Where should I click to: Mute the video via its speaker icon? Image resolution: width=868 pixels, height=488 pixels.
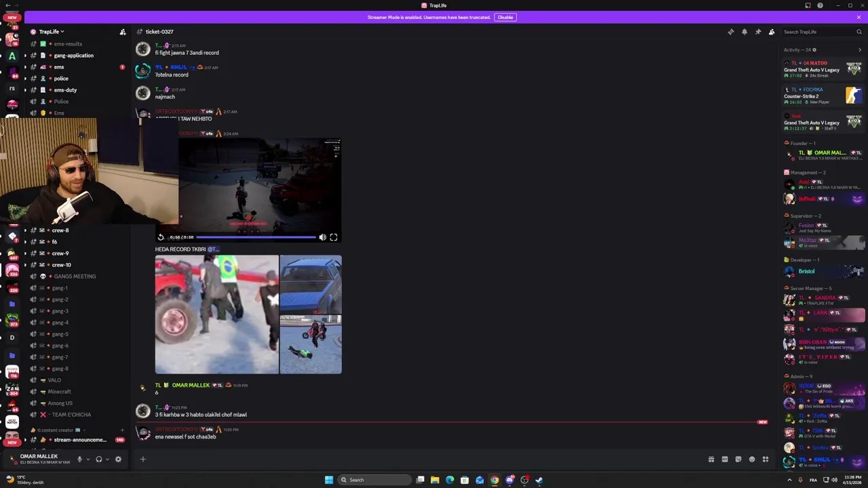322,237
